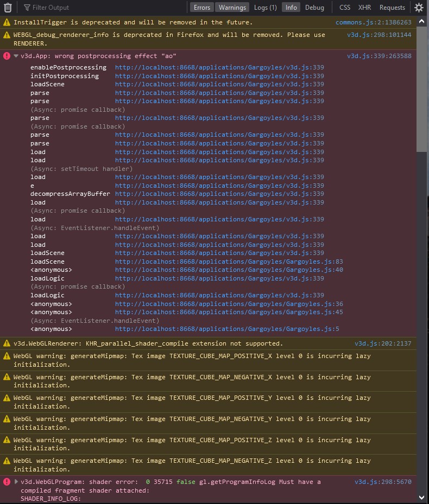Screen dimensions: 429x504
Task: Toggle the Info filter button
Action: click(291, 8)
